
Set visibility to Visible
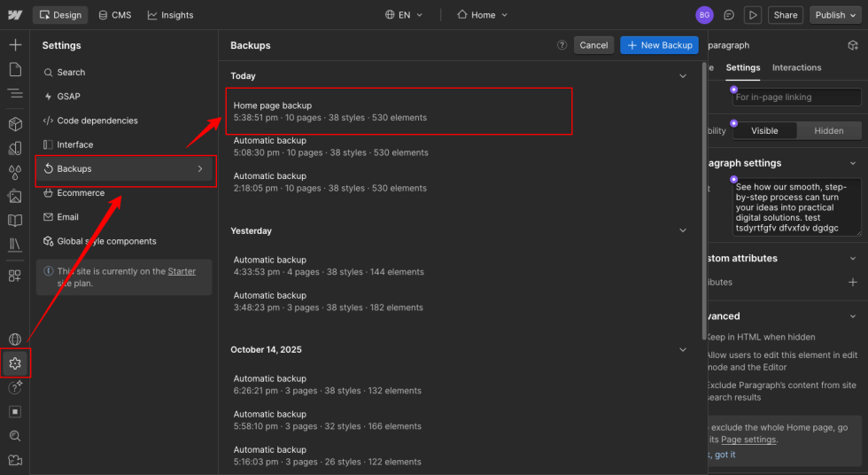[764, 130]
